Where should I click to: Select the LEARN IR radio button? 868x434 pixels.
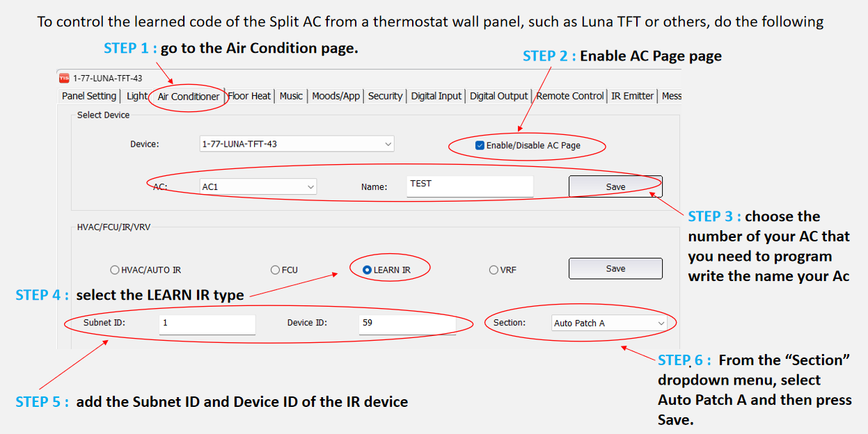367,270
